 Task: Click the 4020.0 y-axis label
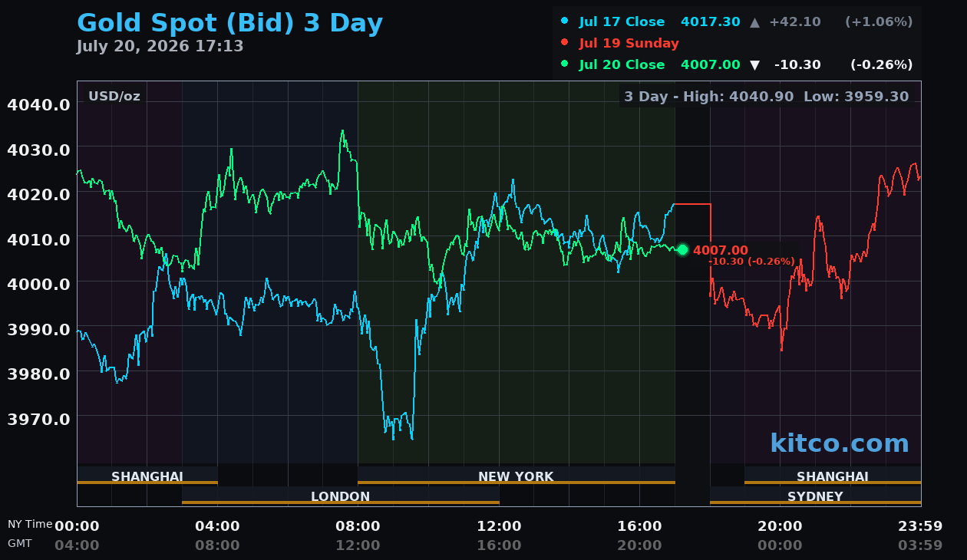tap(39, 194)
